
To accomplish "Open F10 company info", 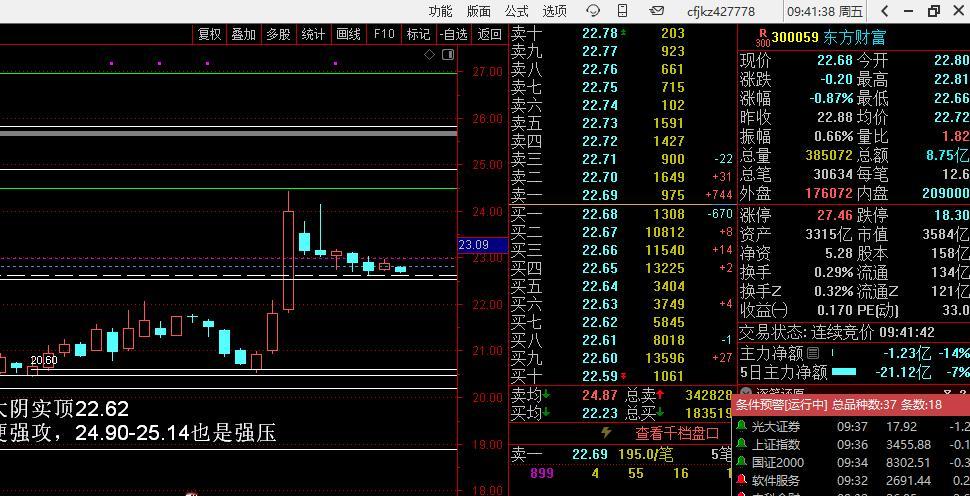I will click(384, 34).
